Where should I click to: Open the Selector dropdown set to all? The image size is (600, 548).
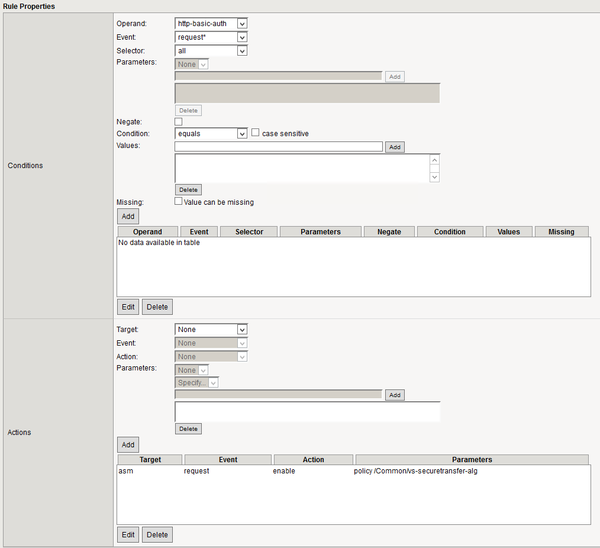pos(211,51)
